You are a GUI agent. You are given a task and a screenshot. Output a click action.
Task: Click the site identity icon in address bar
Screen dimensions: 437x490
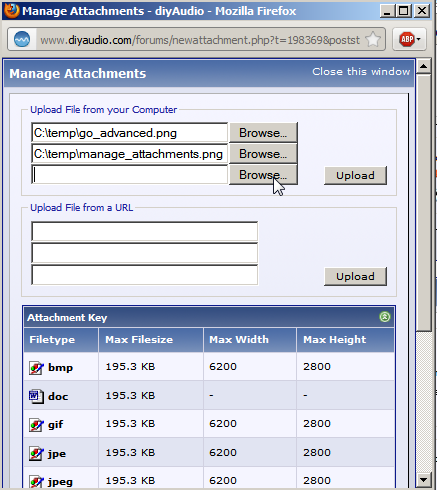22,40
